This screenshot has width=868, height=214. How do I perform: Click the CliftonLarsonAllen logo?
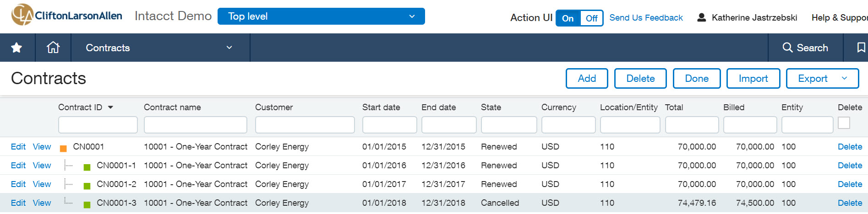tap(67, 15)
